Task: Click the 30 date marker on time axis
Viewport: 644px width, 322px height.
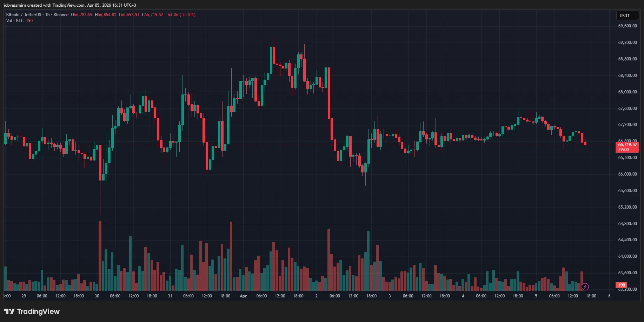Action: 97,296
